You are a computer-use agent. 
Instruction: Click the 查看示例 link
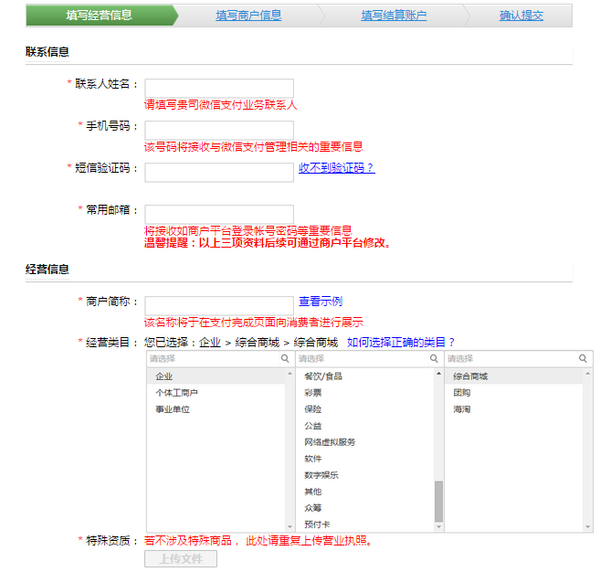coord(320,301)
